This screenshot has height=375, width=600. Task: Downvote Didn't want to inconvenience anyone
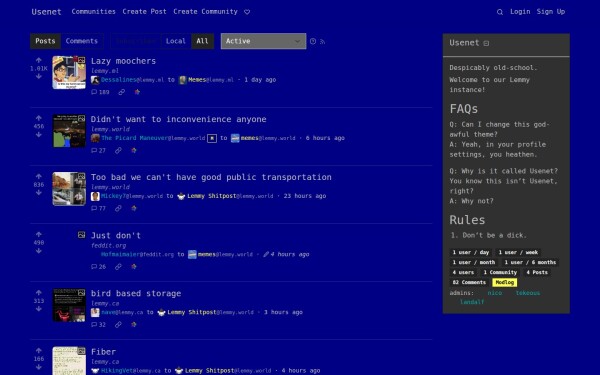click(39, 135)
